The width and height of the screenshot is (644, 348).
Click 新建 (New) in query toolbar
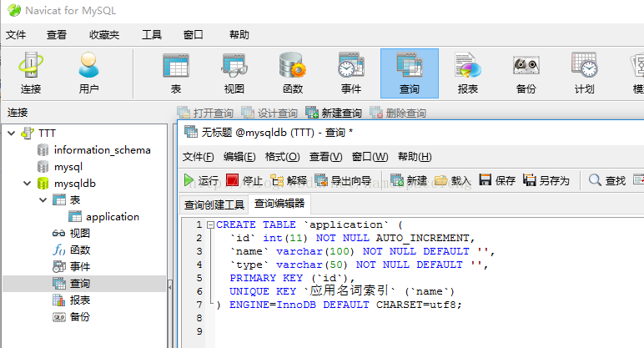point(409,180)
